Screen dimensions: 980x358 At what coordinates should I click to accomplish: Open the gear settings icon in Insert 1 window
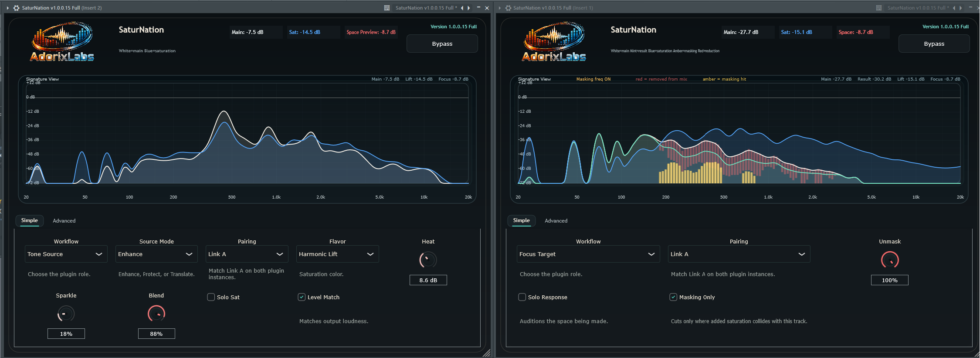click(508, 8)
